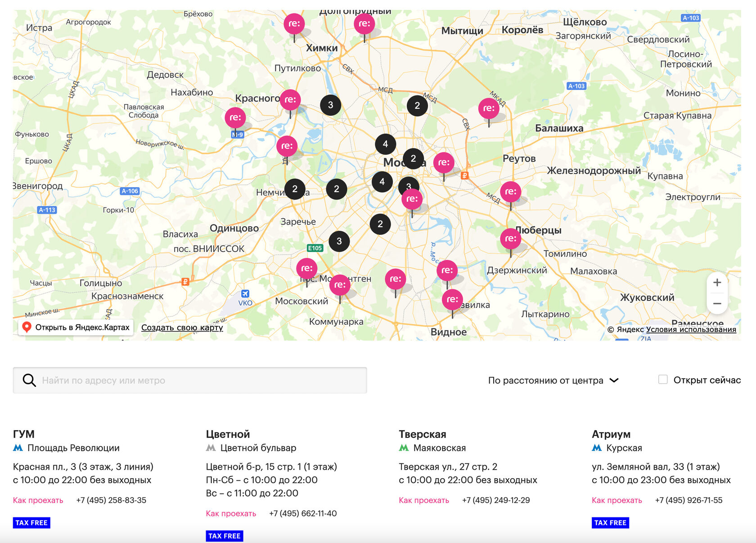
Task: Click address Тверская ул., 27 стр. 2
Action: click(448, 467)
